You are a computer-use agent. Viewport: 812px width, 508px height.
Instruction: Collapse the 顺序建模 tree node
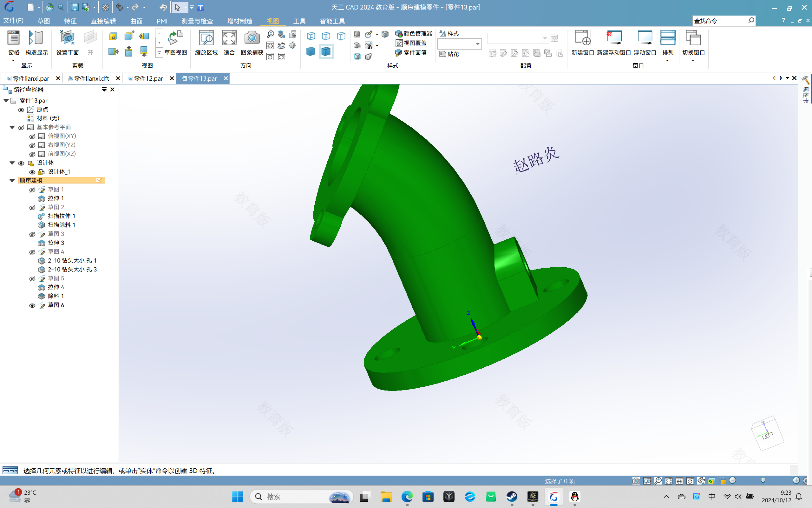pyautogui.click(x=12, y=180)
